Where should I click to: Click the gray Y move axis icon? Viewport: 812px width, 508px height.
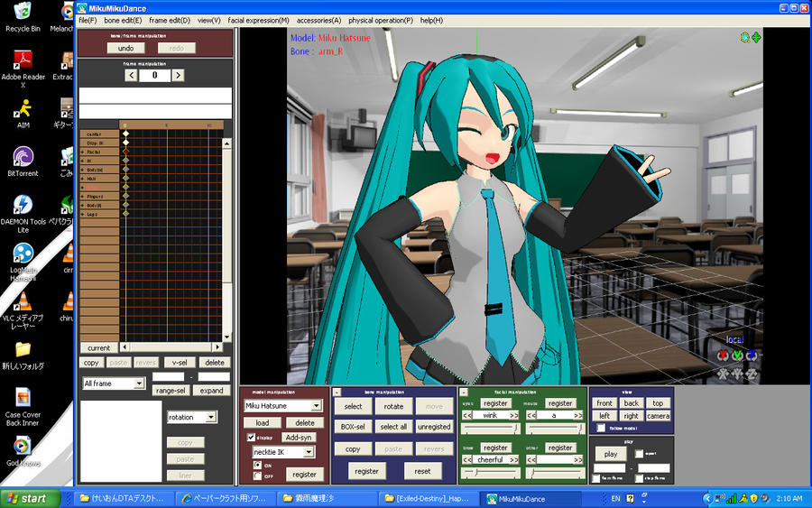pos(737,374)
